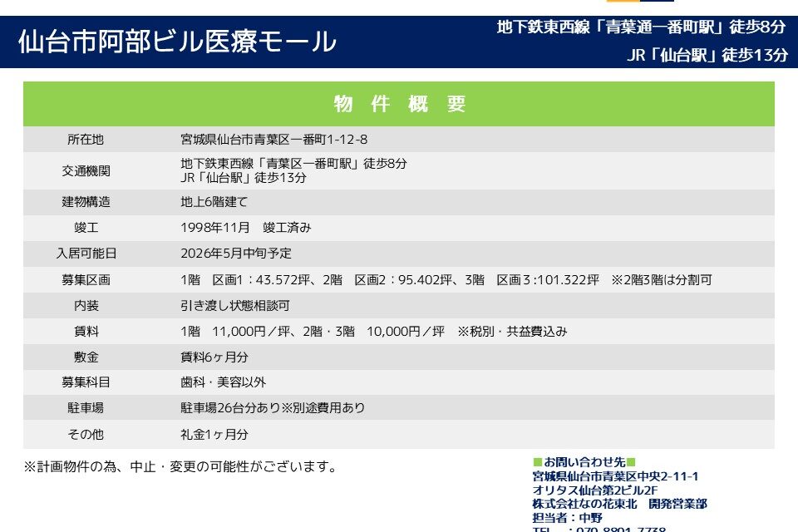The height and width of the screenshot is (532, 798).
Task: Click the 物件概要 green header bar
Action: click(399, 104)
